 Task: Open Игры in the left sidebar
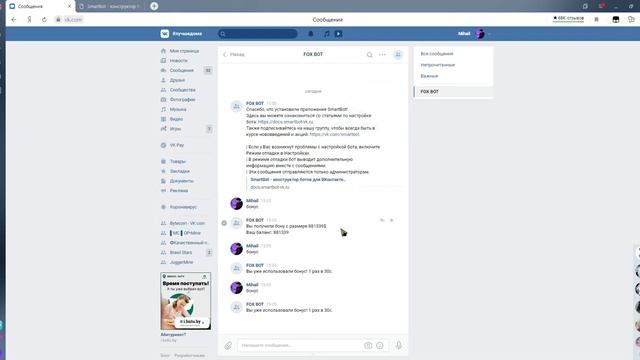click(x=175, y=129)
